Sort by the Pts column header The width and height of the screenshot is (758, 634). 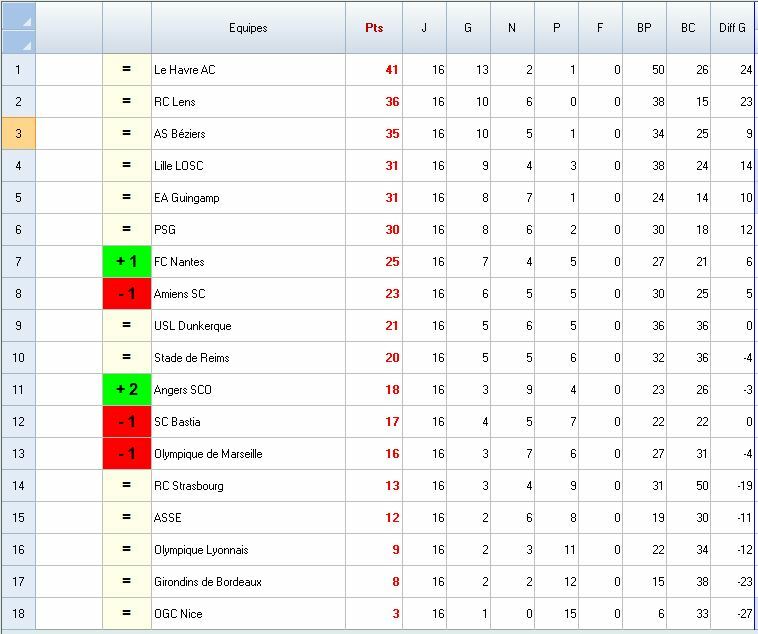click(374, 28)
